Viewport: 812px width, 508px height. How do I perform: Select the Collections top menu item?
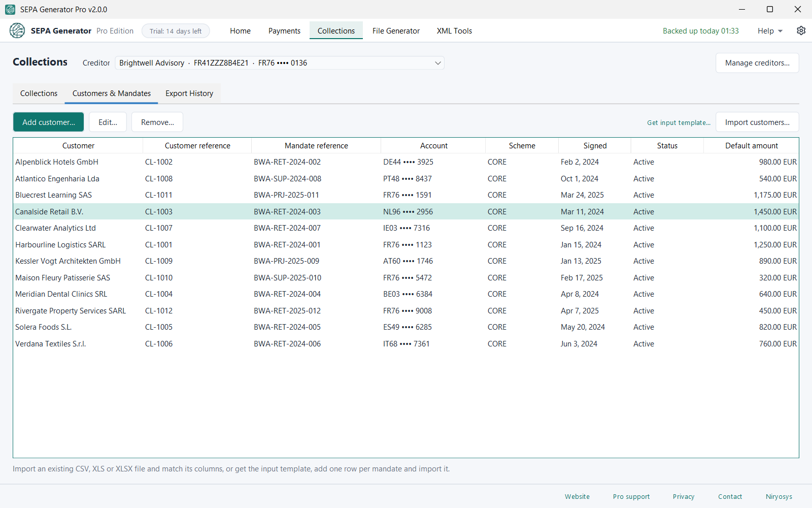(336, 31)
